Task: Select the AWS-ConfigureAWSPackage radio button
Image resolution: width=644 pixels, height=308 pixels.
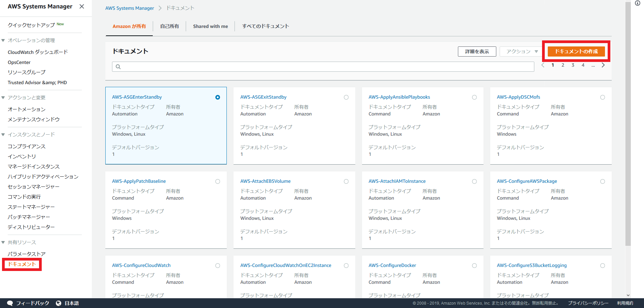Action: [x=603, y=181]
